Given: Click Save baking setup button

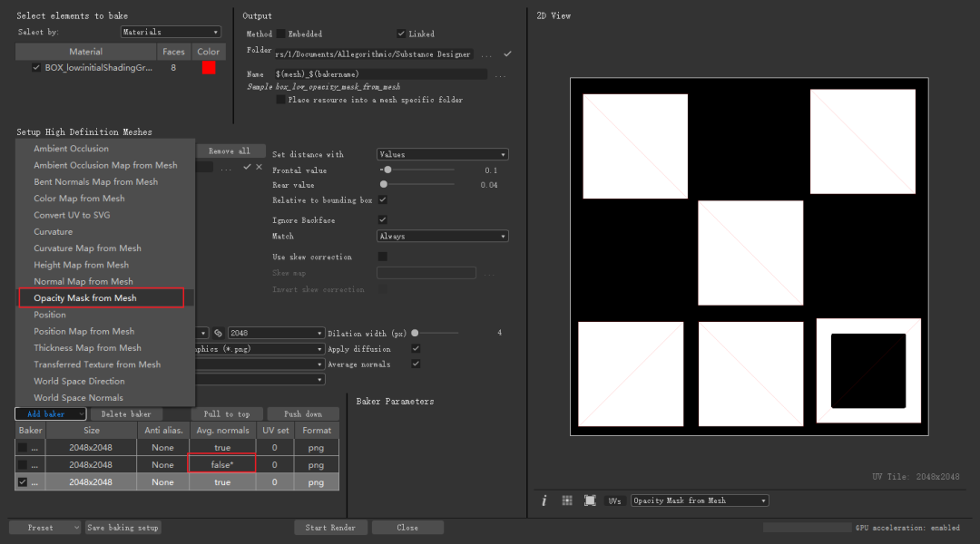Looking at the screenshot, I should 123,528.
